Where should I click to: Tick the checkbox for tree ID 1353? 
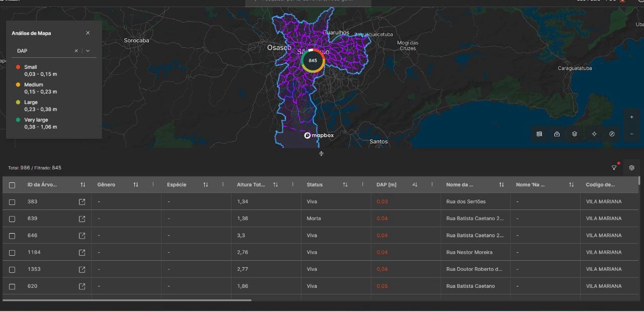(12, 269)
